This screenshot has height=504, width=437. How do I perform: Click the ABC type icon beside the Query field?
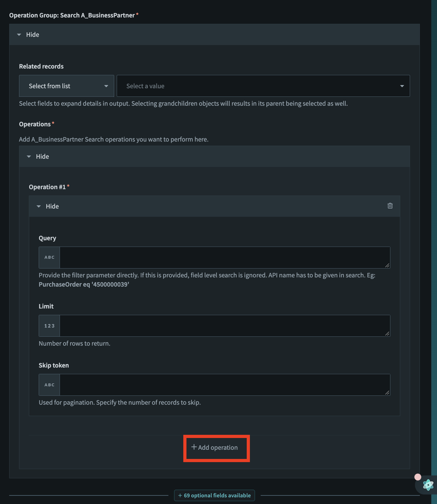[x=49, y=257]
